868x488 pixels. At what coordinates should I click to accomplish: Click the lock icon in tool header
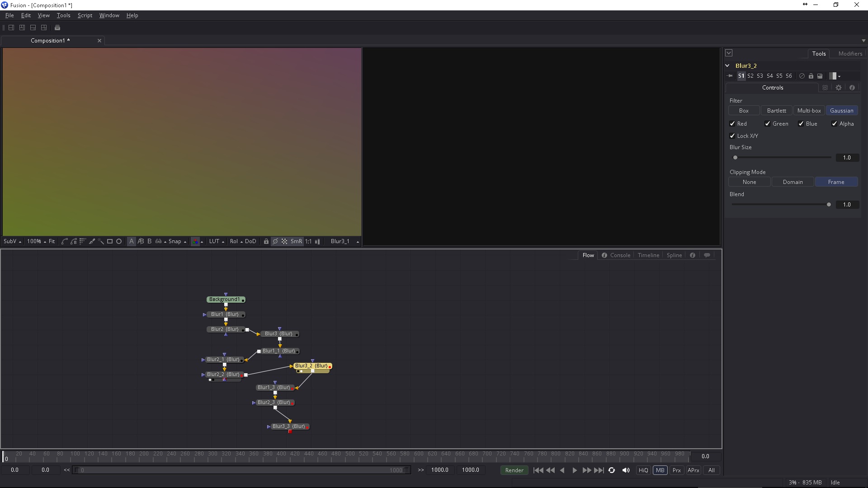coord(811,76)
